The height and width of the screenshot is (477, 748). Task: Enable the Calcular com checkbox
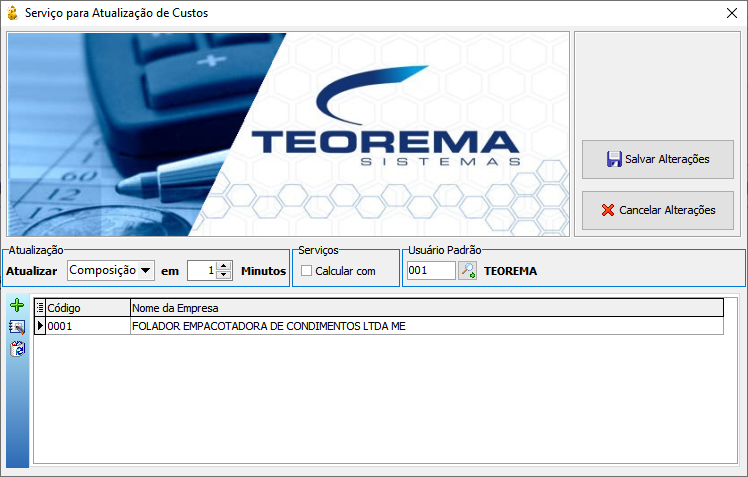pyautogui.click(x=306, y=271)
